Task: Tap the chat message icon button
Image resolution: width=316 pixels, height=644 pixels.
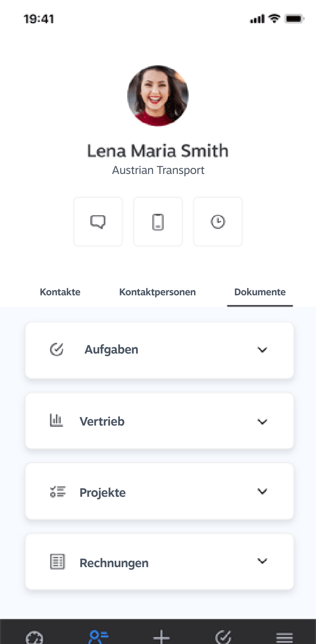Action: pyautogui.click(x=98, y=222)
